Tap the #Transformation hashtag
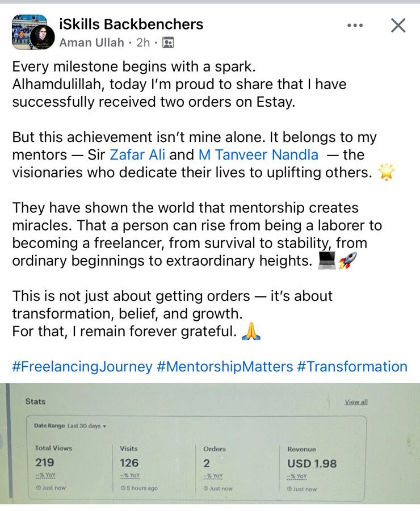The image size is (420, 511). pyautogui.click(x=352, y=367)
